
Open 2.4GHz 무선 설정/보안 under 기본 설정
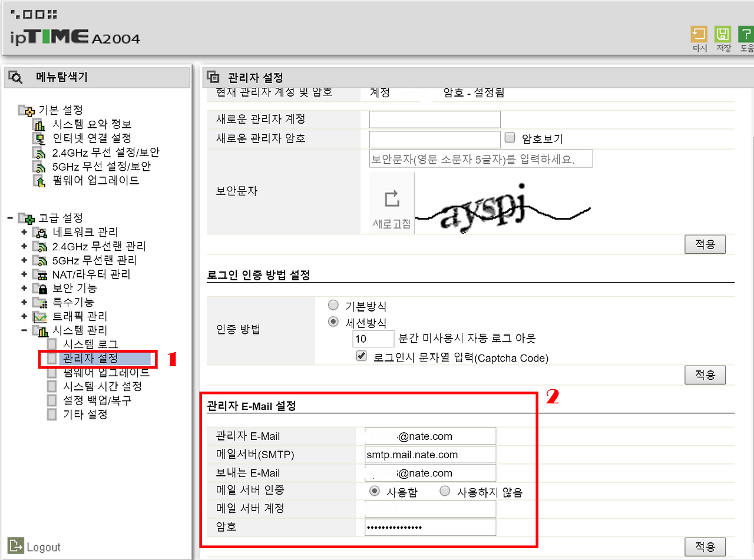tap(105, 153)
